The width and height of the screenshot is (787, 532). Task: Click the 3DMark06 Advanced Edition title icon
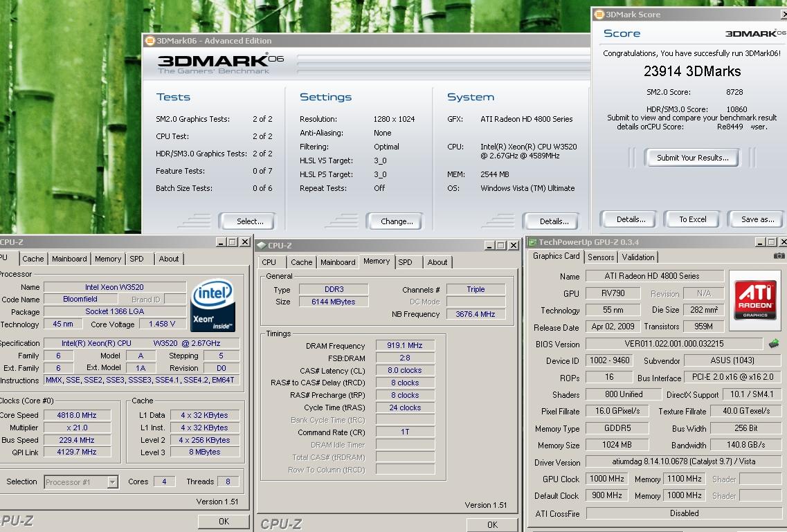(x=150, y=41)
